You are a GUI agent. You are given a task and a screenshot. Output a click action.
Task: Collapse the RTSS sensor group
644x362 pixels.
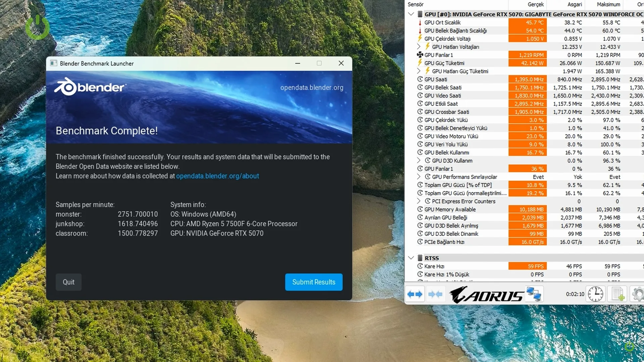(411, 258)
